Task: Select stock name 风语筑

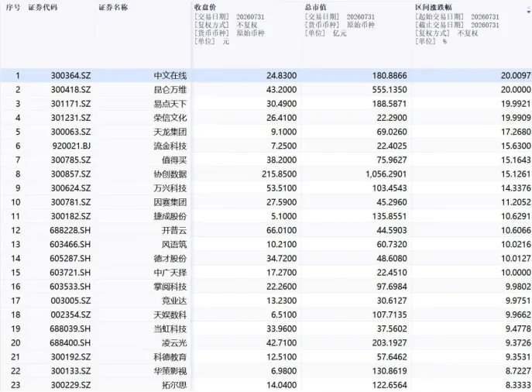Action: [x=174, y=244]
